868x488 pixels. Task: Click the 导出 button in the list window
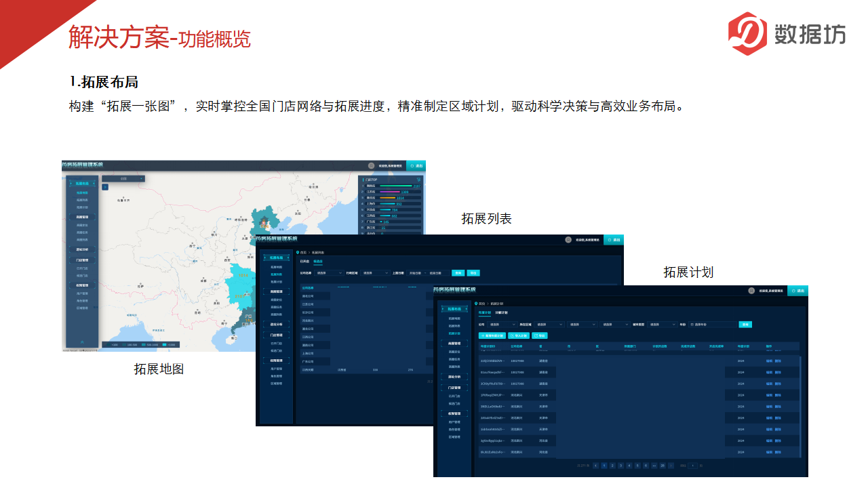[x=473, y=272]
